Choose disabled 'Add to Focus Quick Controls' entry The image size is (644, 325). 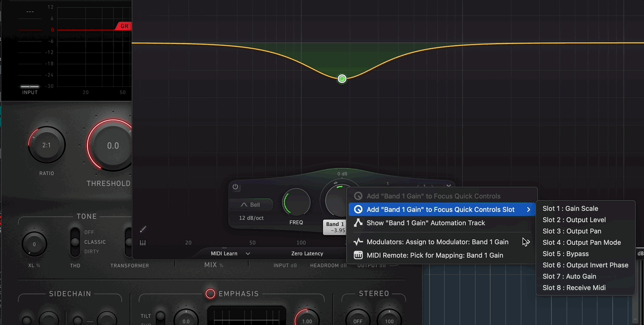pyautogui.click(x=442, y=196)
